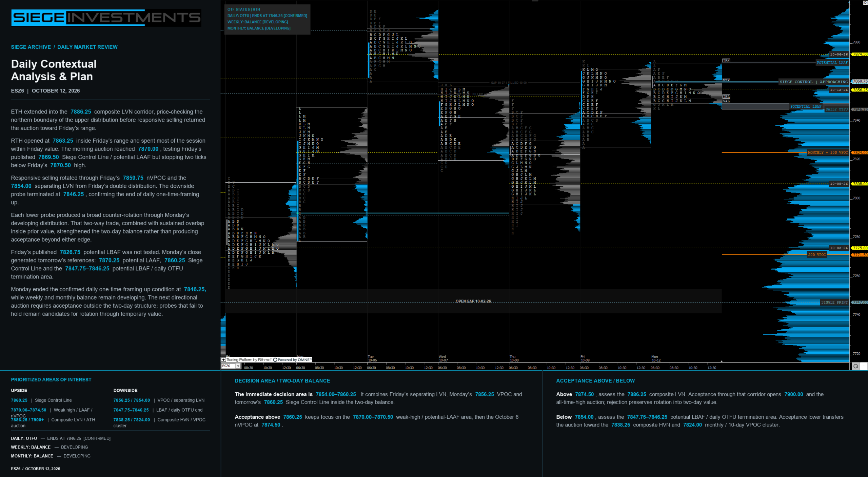Viewport: 868px width, 477px height.
Task: Click the UPSIDE column heading
Action: click(19, 391)
